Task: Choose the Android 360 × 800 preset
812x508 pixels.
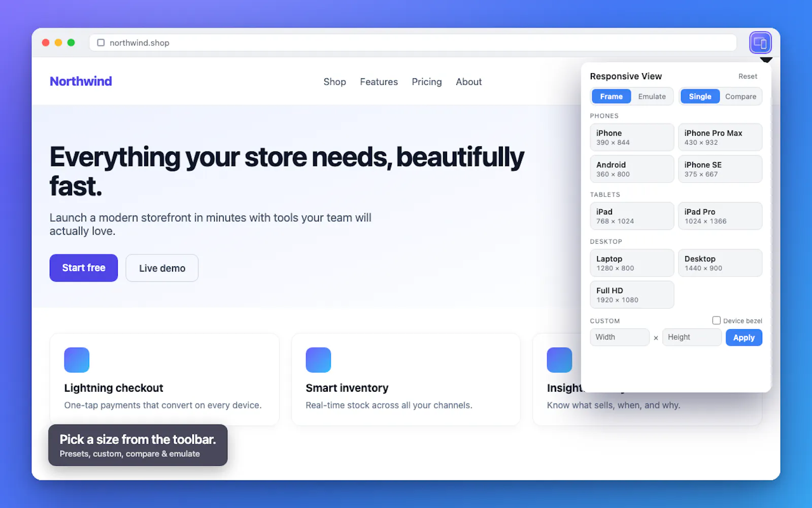Action: (632, 169)
